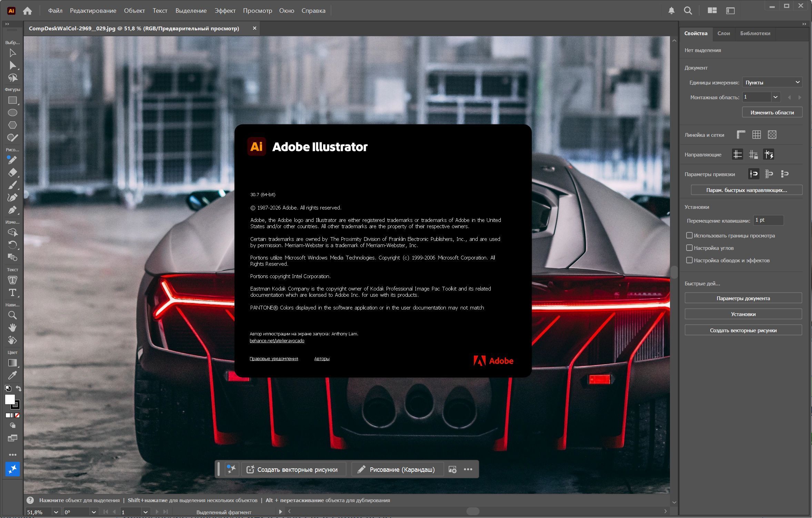Enable 'Использовать границы просмотра' checkbox
812x518 pixels.
click(689, 235)
